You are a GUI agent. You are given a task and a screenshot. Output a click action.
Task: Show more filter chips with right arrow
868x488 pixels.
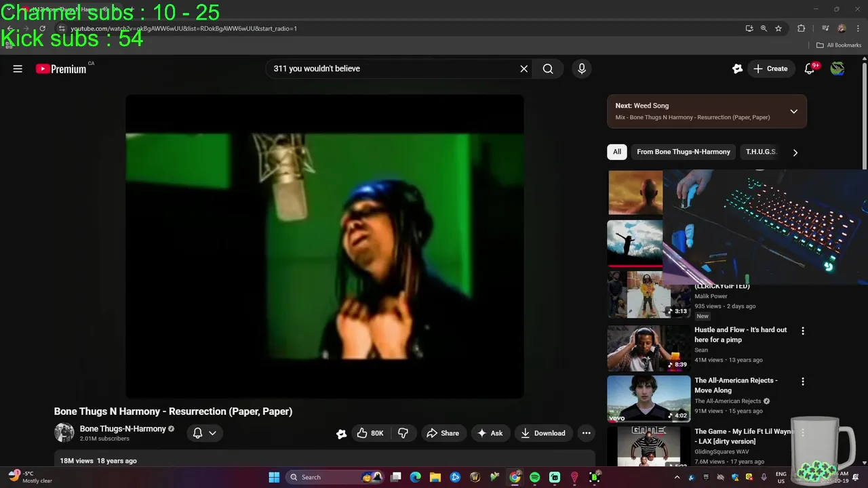click(x=795, y=152)
